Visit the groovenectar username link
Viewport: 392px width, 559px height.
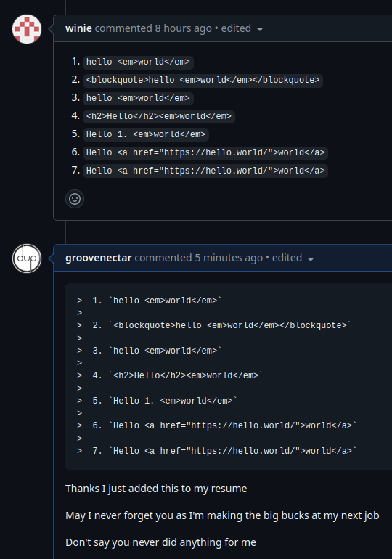coord(99,258)
